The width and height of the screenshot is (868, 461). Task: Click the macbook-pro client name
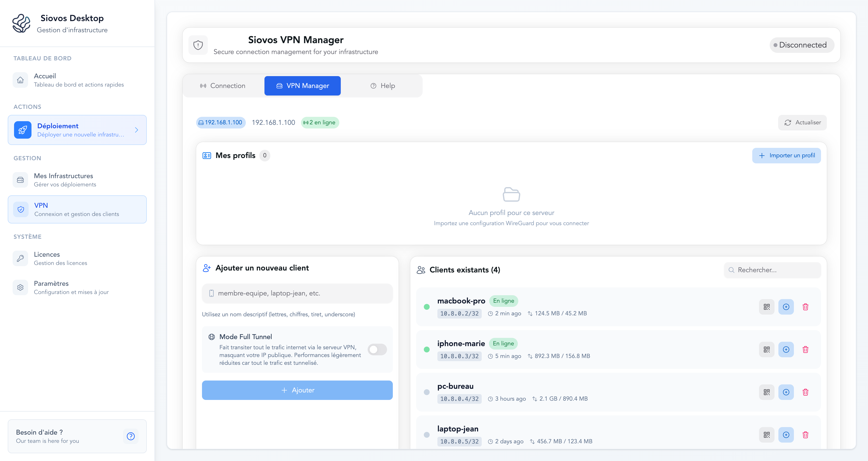pos(461,301)
